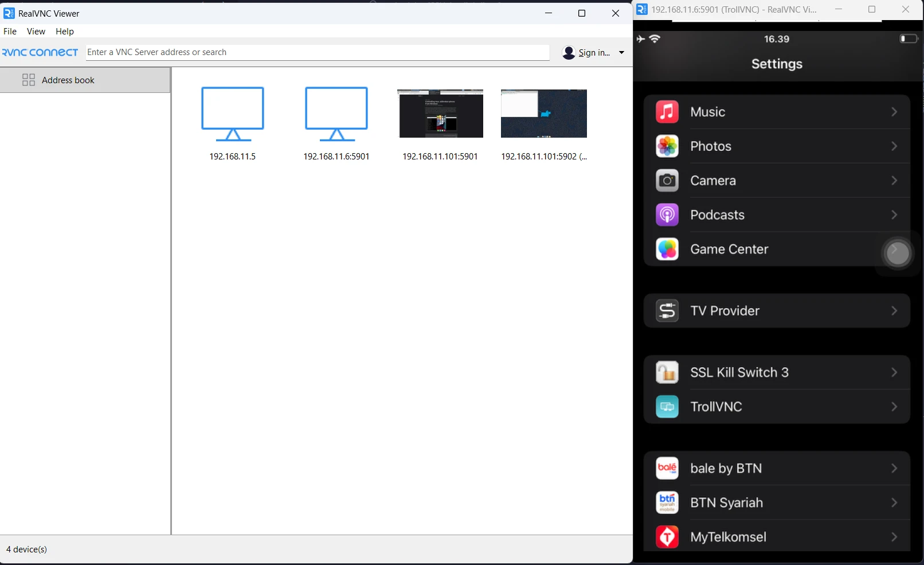Image resolution: width=924 pixels, height=565 pixels.
Task: Select the 192.168.11.6:5901 monitor icon
Action: tap(336, 114)
